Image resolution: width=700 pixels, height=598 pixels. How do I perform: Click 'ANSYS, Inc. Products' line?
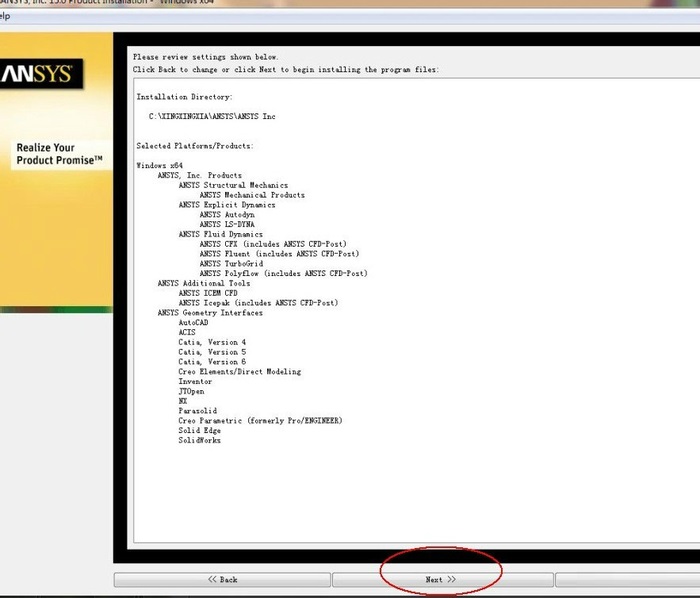click(200, 175)
